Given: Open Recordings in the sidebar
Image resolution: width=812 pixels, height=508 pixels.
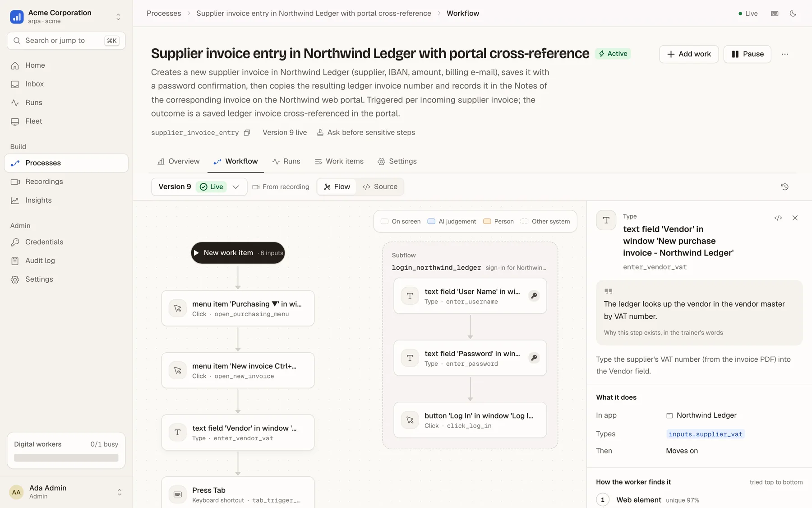Looking at the screenshot, I should (x=66, y=182).
